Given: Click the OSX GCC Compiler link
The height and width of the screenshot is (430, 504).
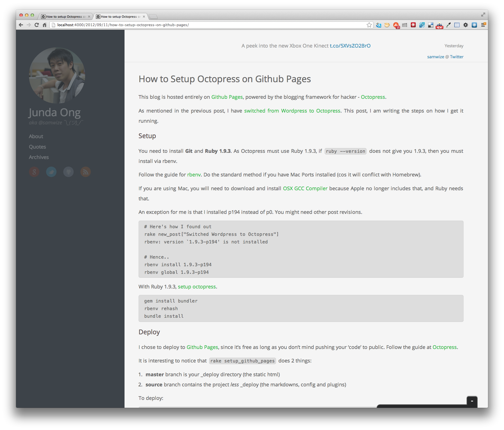Looking at the screenshot, I should pos(305,189).
